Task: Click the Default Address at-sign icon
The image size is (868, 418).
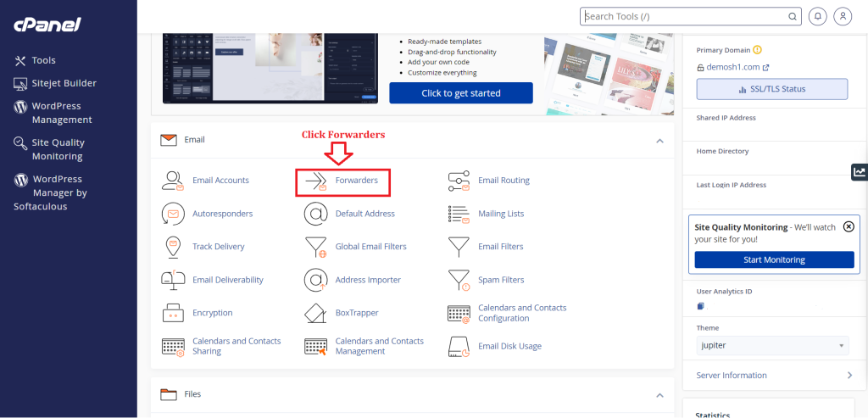Action: pos(316,214)
